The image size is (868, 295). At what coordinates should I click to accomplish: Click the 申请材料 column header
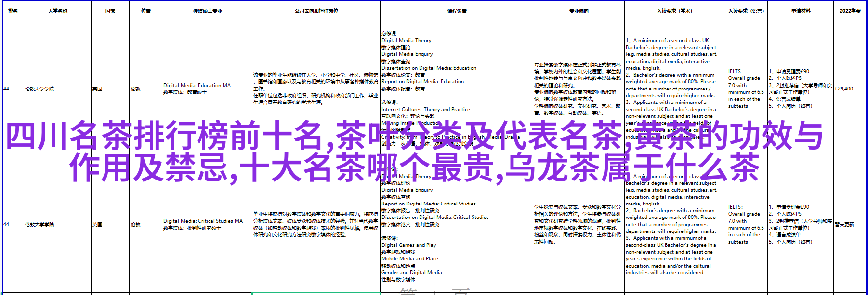pyautogui.click(x=801, y=11)
